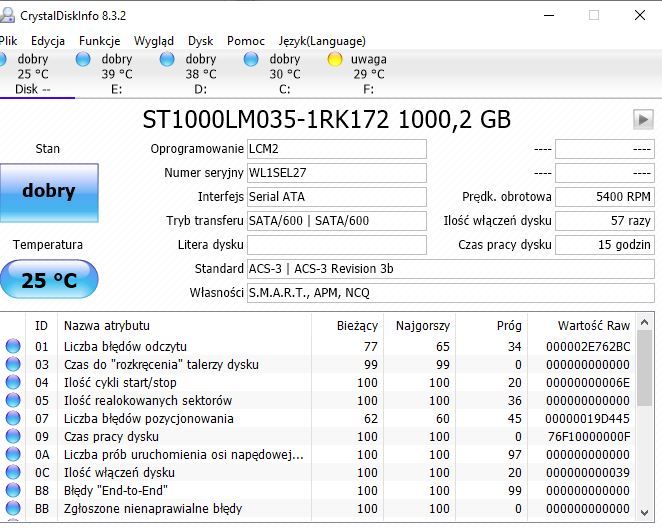
Task: Click the Najgorszy column header
Action: point(419,325)
